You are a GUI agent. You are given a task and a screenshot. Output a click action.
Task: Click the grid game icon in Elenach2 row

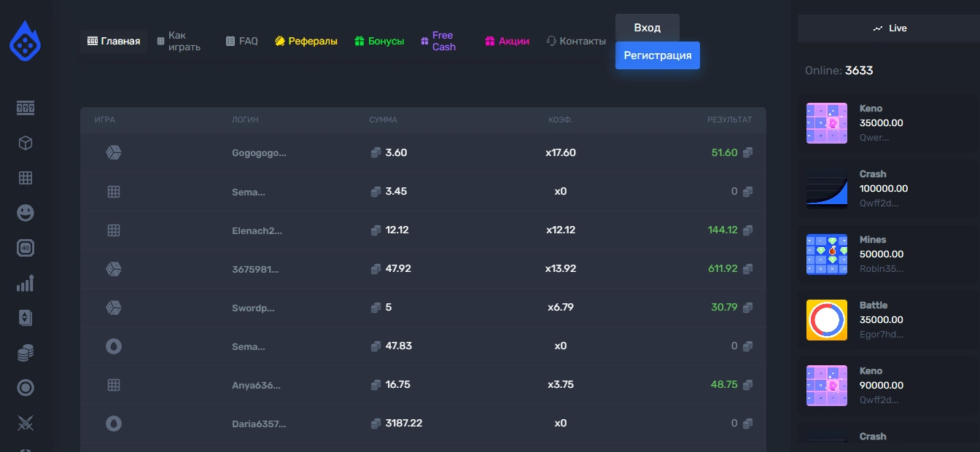click(114, 230)
